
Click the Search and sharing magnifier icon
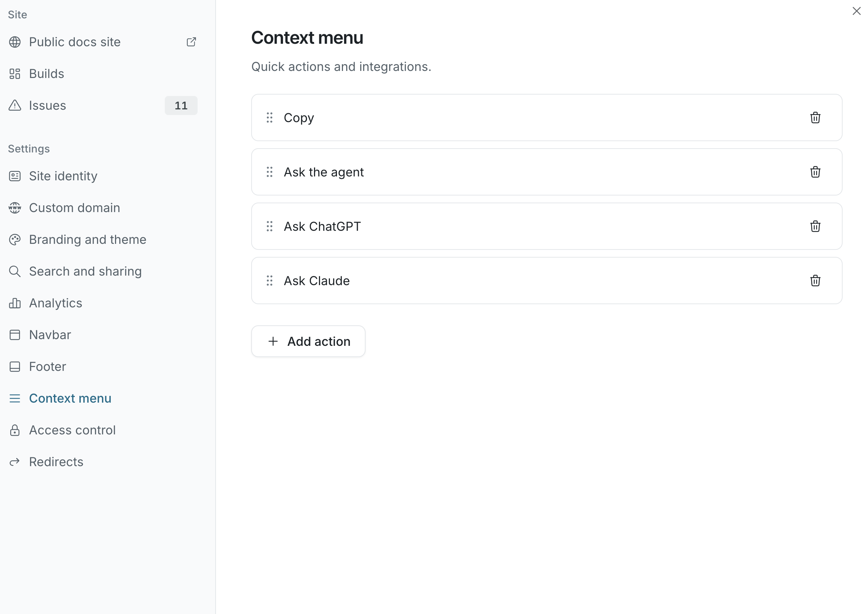(15, 271)
